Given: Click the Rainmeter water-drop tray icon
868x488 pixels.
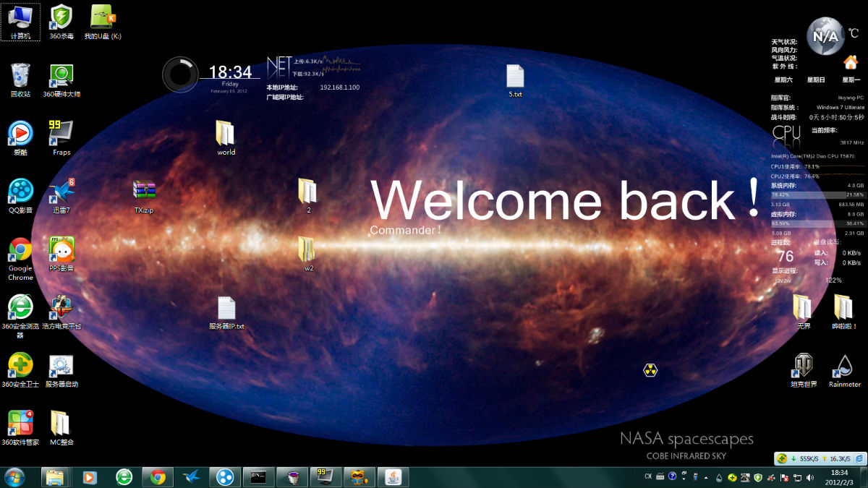Looking at the screenshot, I should pyautogui.click(x=719, y=477).
